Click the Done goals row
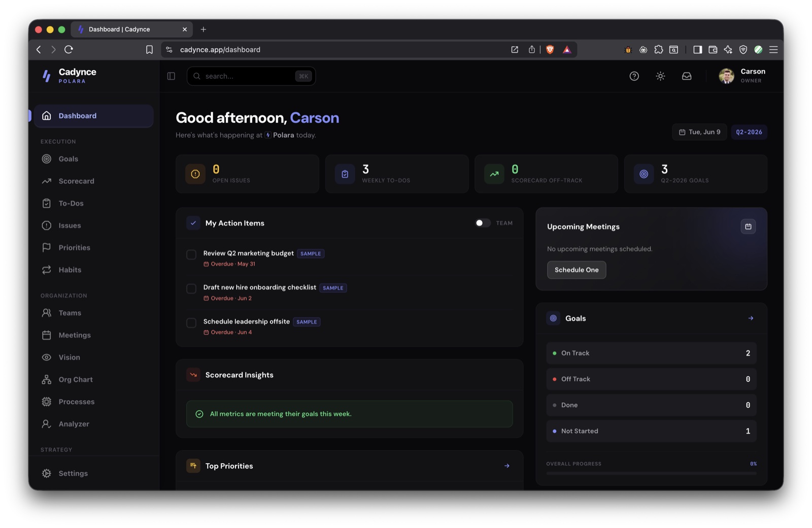 651,405
